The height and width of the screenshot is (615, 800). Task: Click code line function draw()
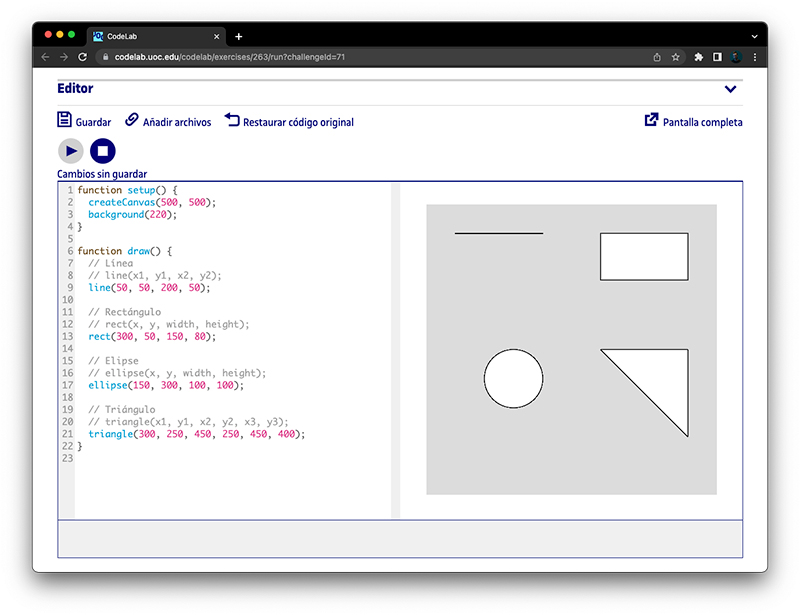tap(124, 251)
